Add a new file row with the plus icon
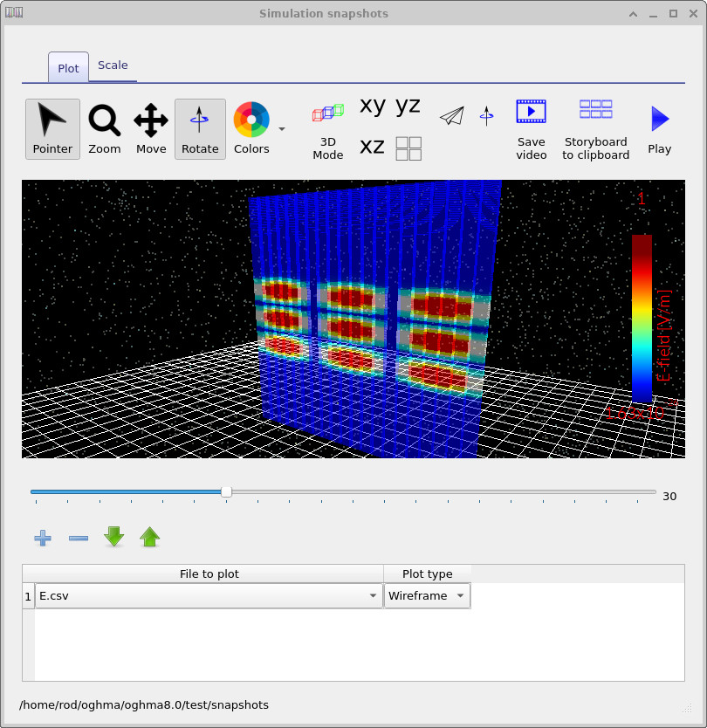This screenshot has width=707, height=728. click(42, 538)
